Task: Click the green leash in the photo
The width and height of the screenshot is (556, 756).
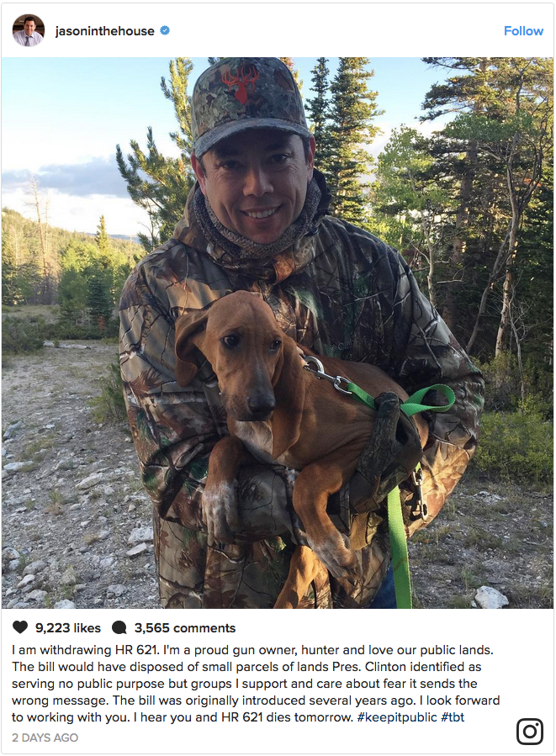Action: coord(394,521)
